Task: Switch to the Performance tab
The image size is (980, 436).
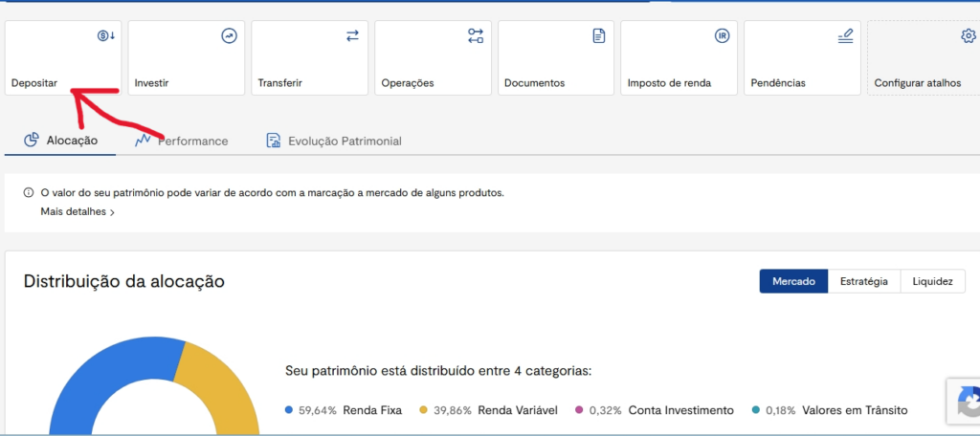Action: pos(181,142)
